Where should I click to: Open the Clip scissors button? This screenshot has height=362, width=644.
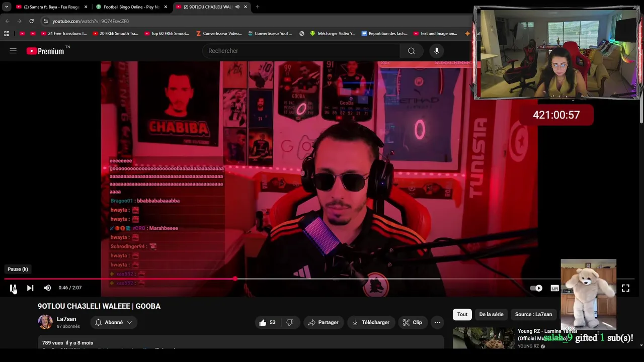412,322
